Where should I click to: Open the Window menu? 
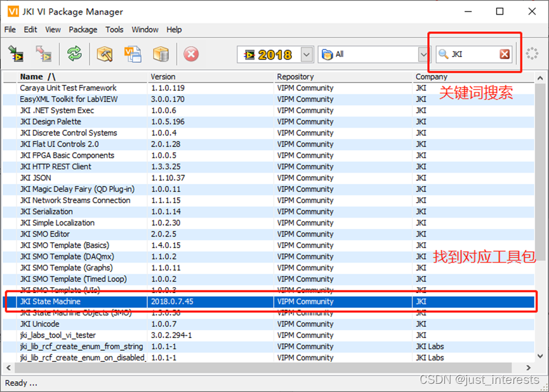tap(145, 30)
